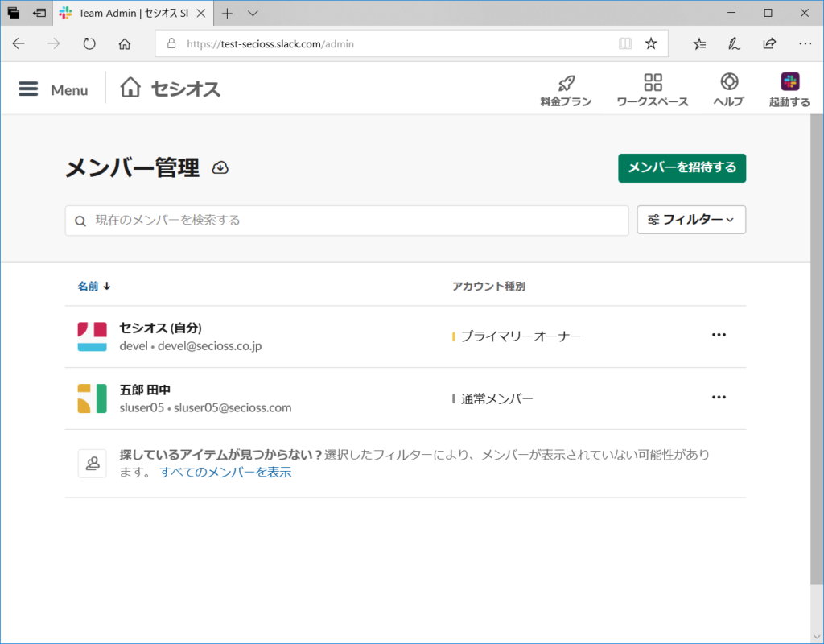Click the メンバーを招待する button
824x644 pixels.
pos(682,168)
